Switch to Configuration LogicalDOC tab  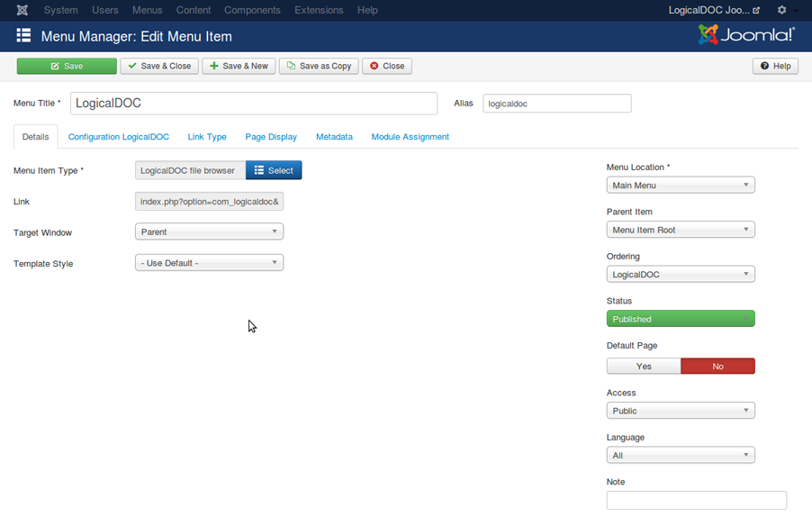click(x=119, y=137)
